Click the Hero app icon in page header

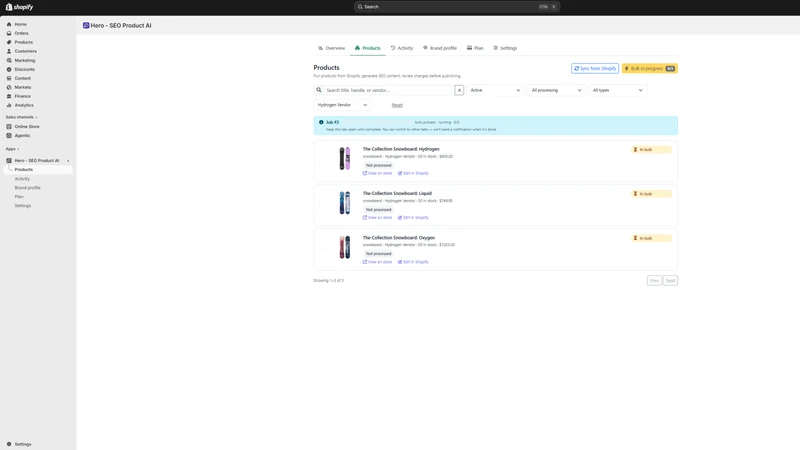[86, 26]
